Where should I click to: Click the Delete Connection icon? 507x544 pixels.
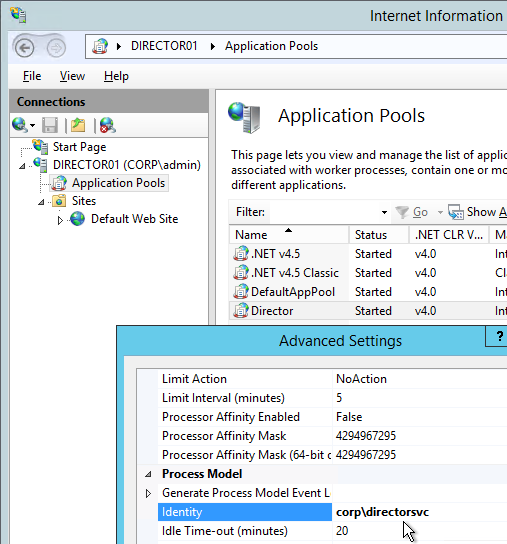108,125
